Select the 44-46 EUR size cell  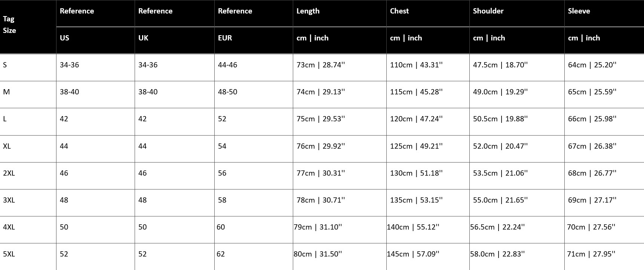(227, 65)
